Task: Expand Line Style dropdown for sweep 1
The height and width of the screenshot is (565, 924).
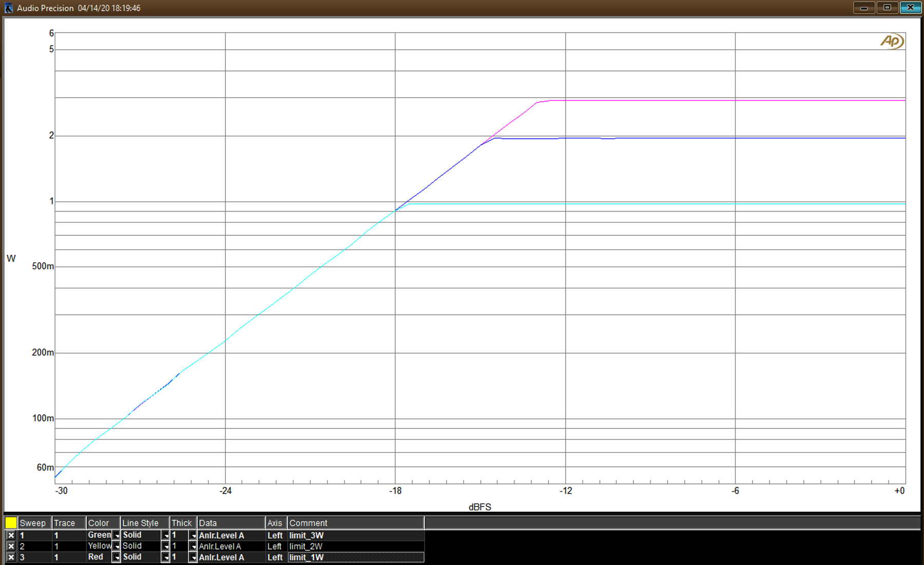Action: (165, 535)
